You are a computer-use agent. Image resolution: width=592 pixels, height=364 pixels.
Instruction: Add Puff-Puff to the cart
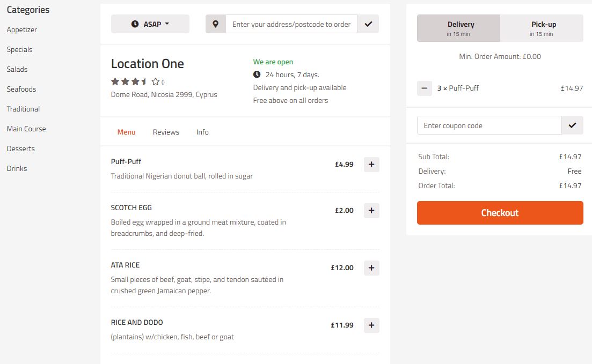(371, 165)
